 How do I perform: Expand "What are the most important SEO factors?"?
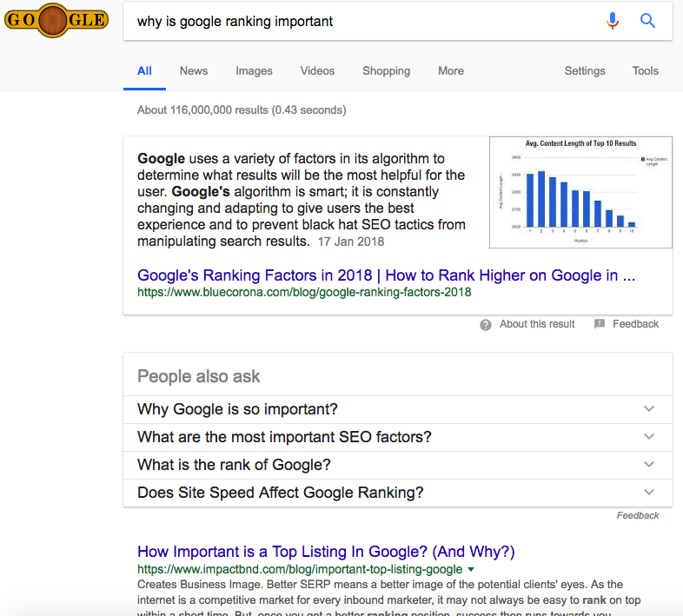point(648,437)
